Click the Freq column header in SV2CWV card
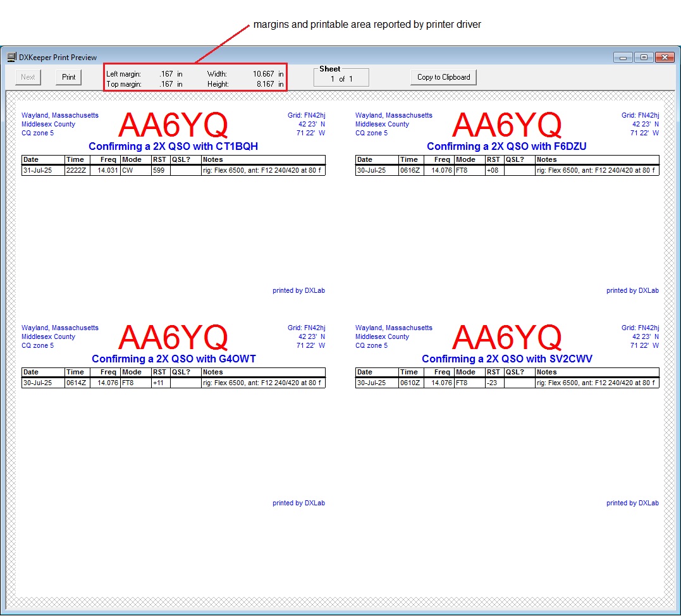Viewport: 681px width, 616px height. [439, 372]
